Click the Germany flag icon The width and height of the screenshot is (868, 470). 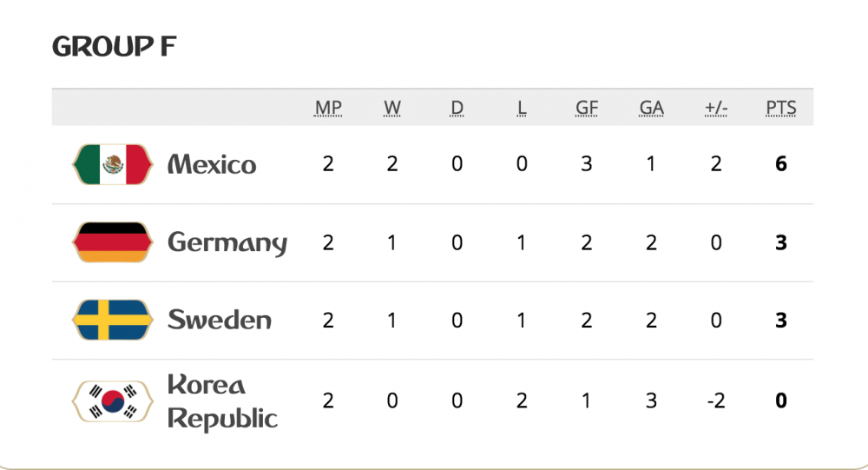pyautogui.click(x=112, y=242)
